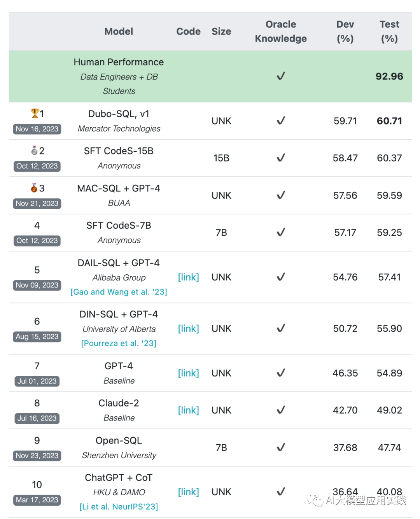This screenshot has height=519, width=420.
Task: Click the gold trophy icon for rank 1
Action: pos(35,113)
